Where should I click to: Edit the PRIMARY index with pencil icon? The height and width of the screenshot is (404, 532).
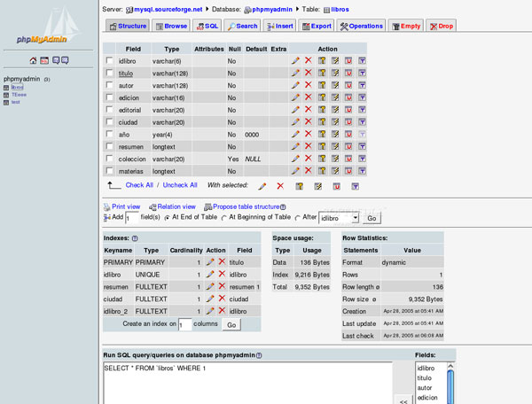coord(210,262)
